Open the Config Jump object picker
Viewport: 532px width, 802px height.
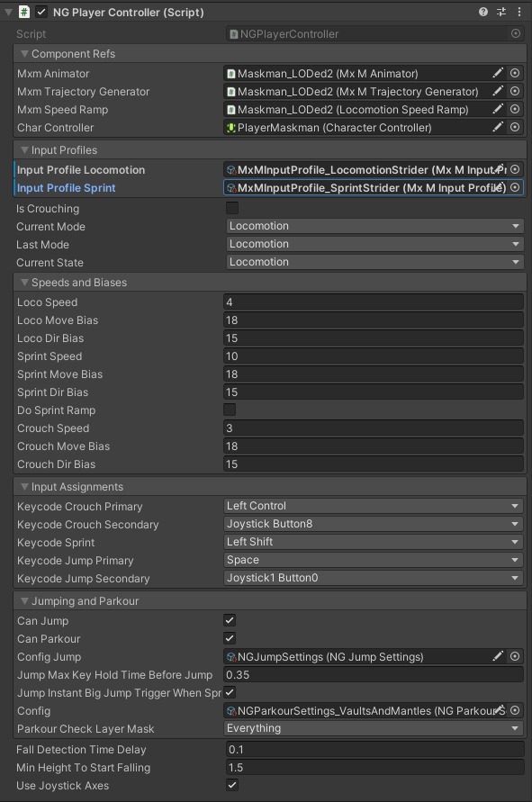tap(514, 656)
